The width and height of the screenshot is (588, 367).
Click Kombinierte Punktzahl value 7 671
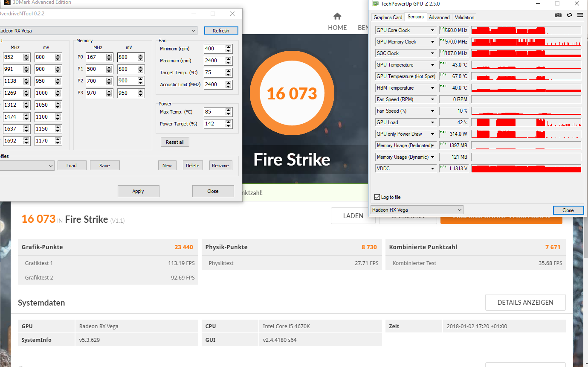[x=553, y=247]
